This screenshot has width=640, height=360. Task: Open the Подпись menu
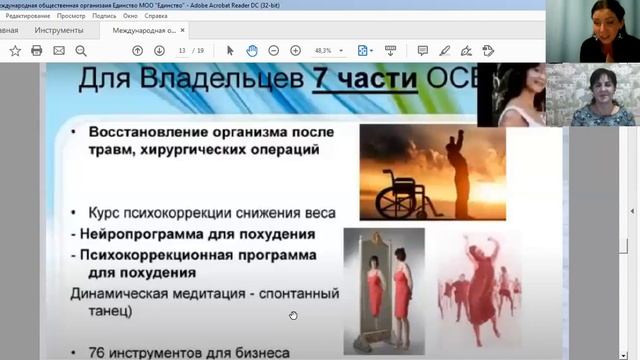tap(104, 16)
